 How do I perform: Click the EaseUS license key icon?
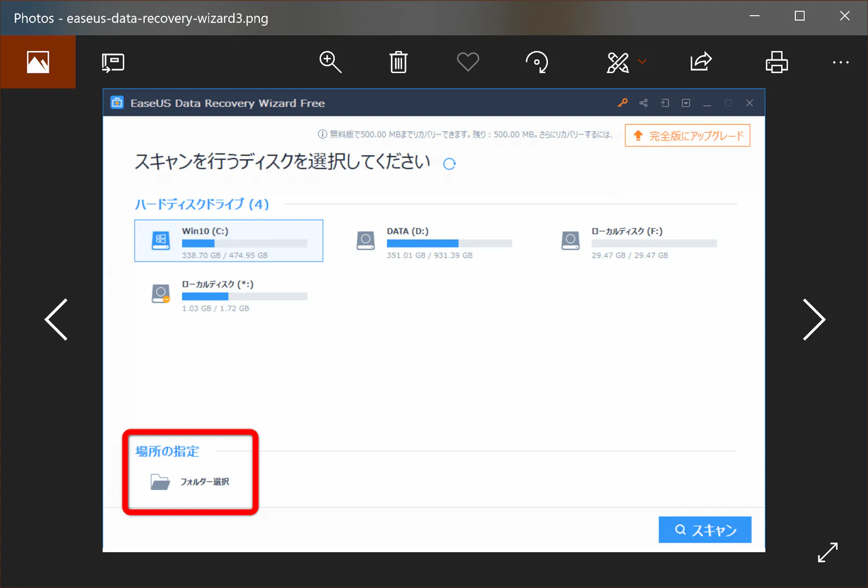pos(623,103)
